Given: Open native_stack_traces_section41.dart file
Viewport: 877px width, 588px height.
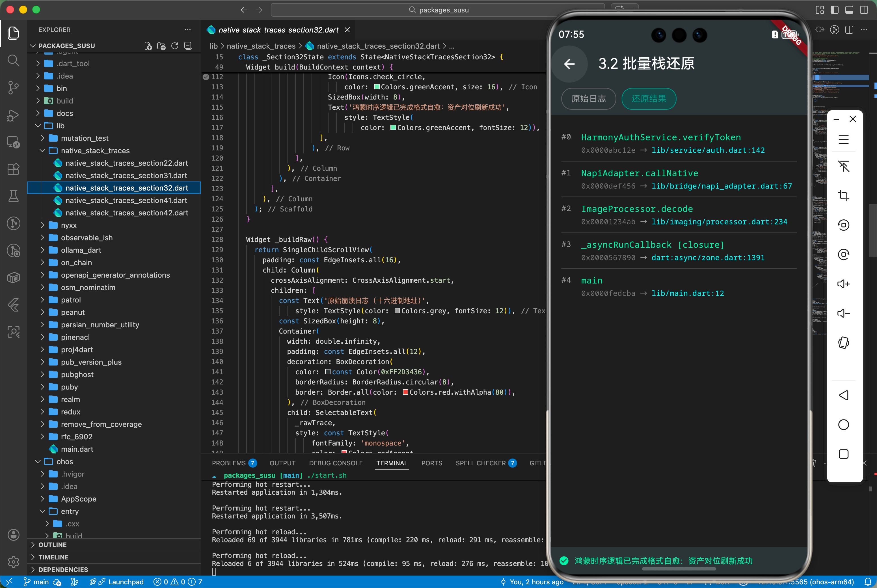Looking at the screenshot, I should [x=126, y=200].
